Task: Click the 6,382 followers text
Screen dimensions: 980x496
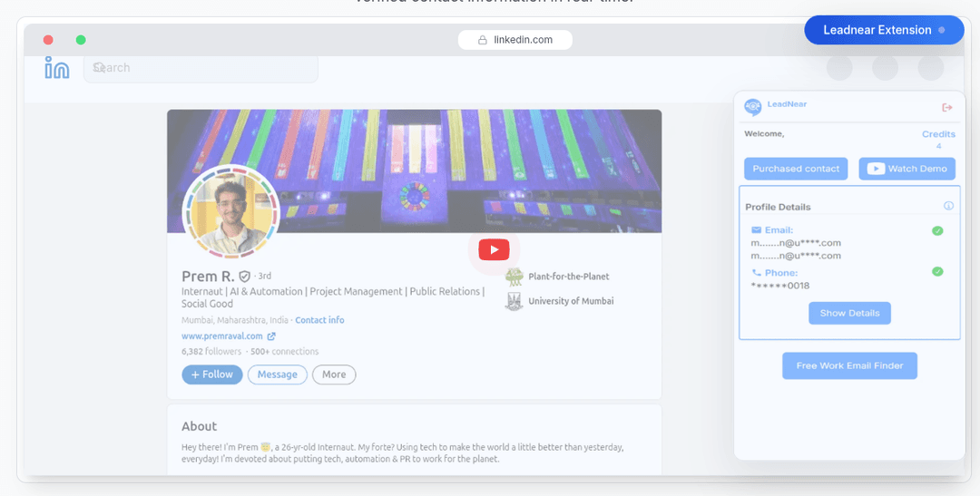Action: (211, 352)
